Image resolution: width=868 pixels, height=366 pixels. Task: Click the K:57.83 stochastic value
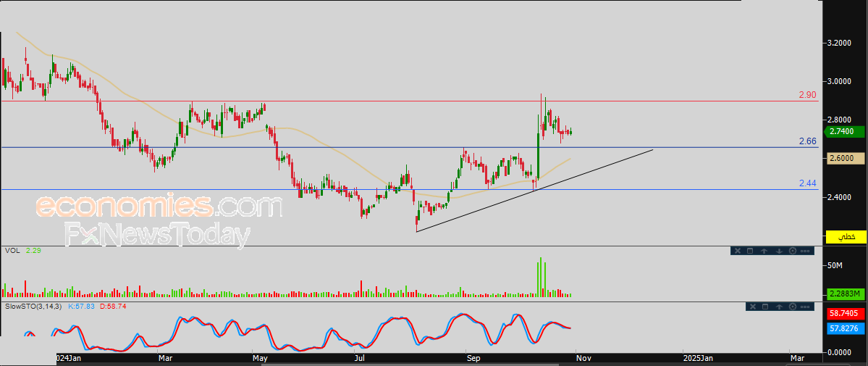pyautogui.click(x=81, y=306)
